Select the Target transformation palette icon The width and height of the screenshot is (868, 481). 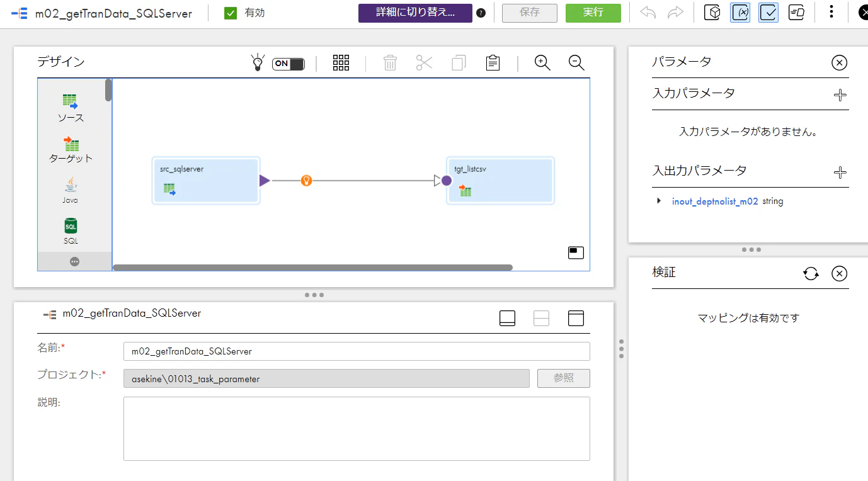71,144
